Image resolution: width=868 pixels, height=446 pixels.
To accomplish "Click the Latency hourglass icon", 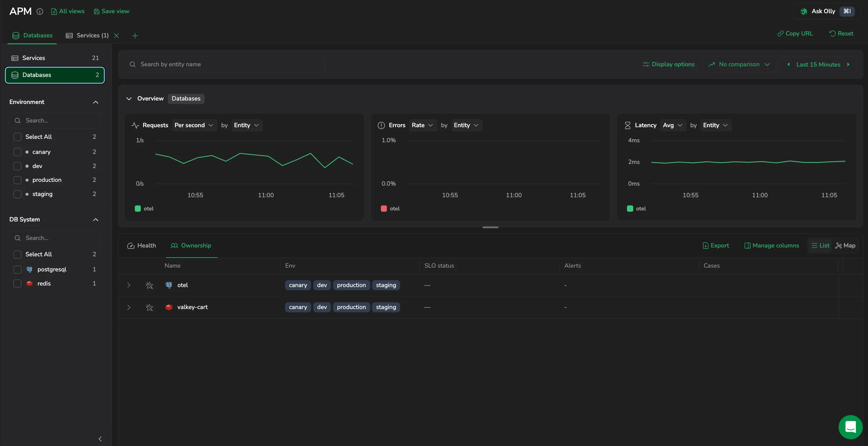I will [627, 125].
